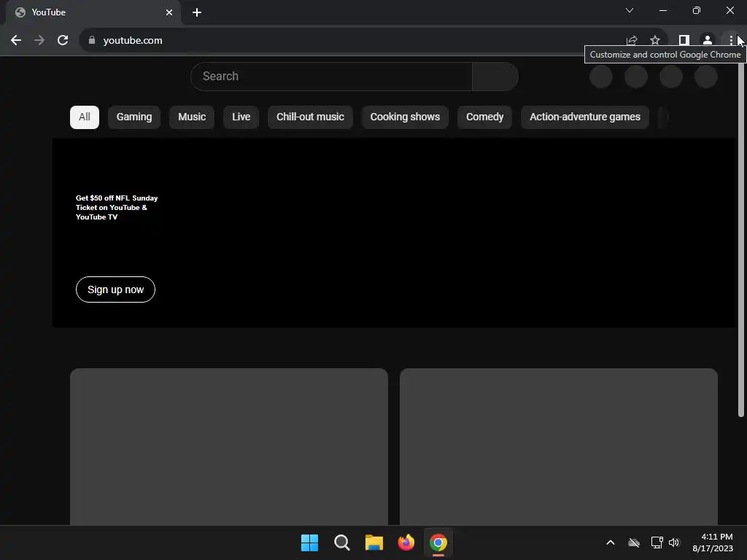Focus the YouTube Search box

click(332, 76)
